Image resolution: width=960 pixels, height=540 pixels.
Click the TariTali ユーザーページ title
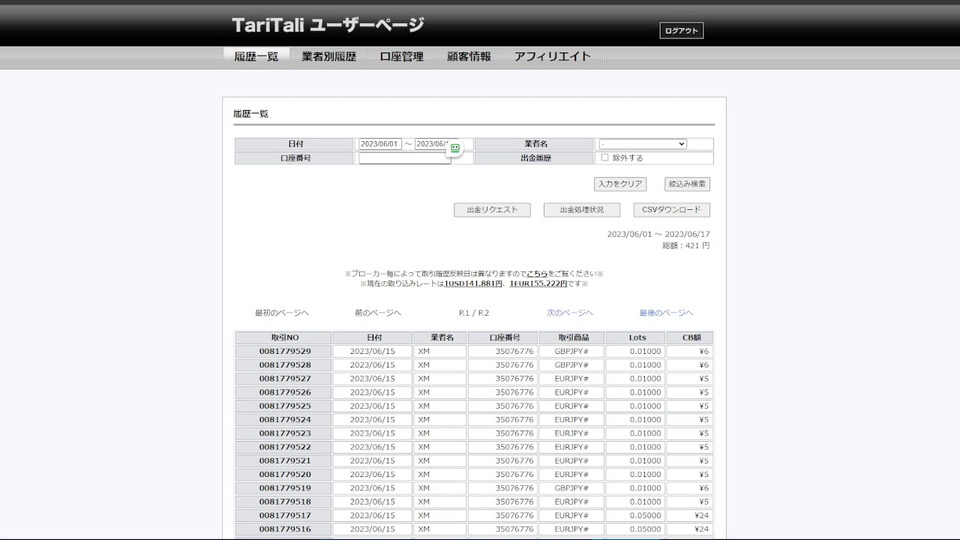click(328, 25)
